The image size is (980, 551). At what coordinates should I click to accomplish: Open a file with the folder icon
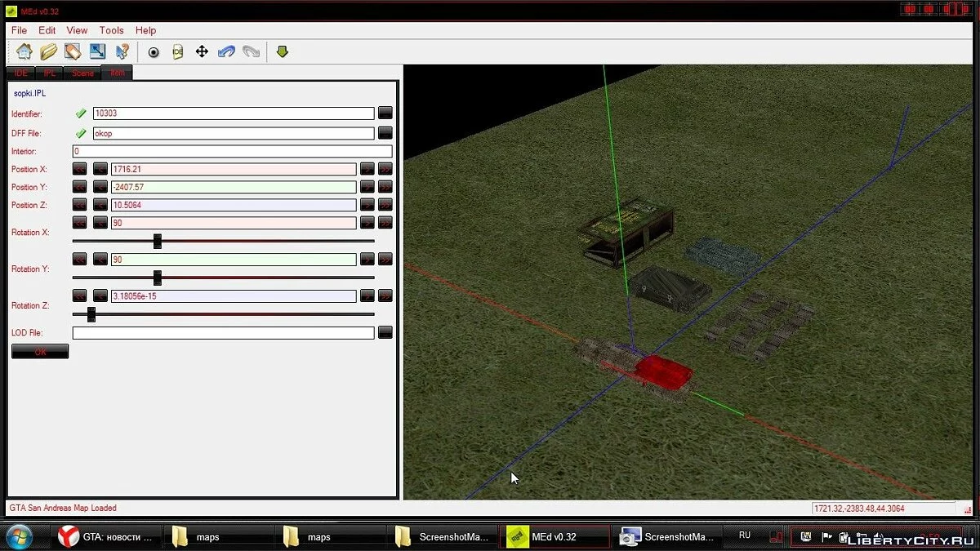pyautogui.click(x=49, y=51)
